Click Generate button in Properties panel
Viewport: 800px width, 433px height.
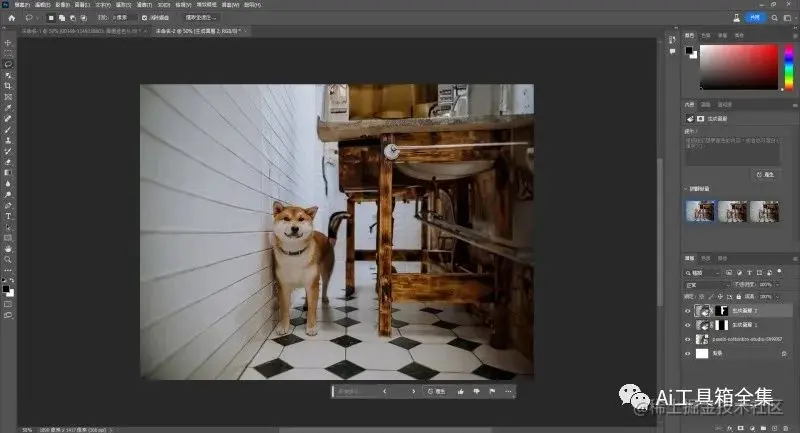click(x=765, y=175)
